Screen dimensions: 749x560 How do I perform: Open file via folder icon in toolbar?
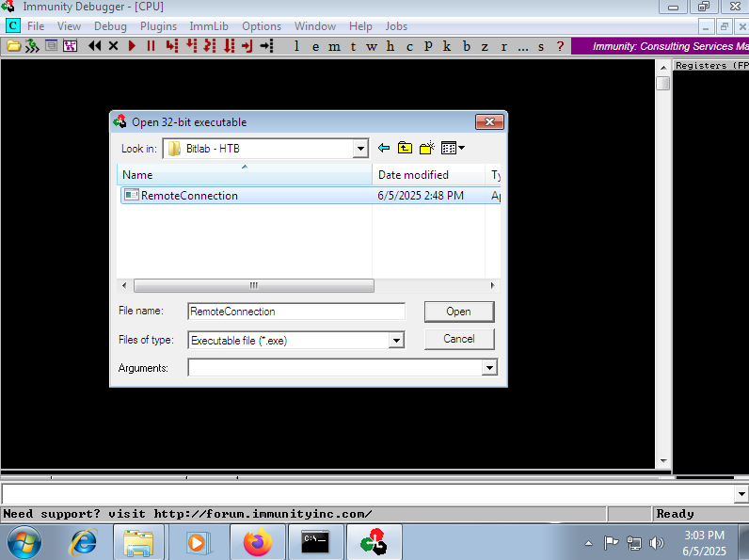click(x=13, y=46)
